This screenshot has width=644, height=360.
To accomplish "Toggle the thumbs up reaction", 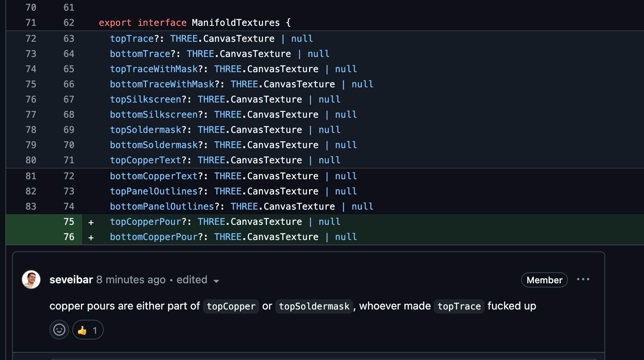I will pyautogui.click(x=88, y=330).
